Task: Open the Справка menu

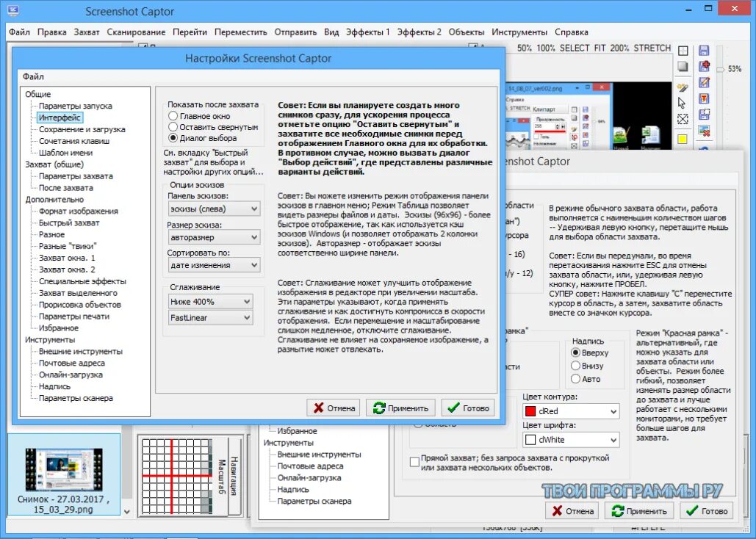Action: [x=572, y=32]
